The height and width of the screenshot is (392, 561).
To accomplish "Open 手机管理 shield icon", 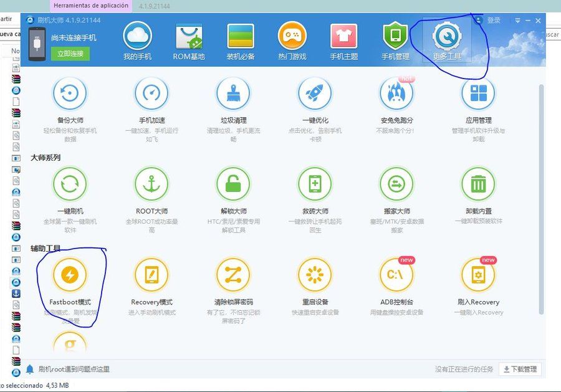I will click(395, 36).
